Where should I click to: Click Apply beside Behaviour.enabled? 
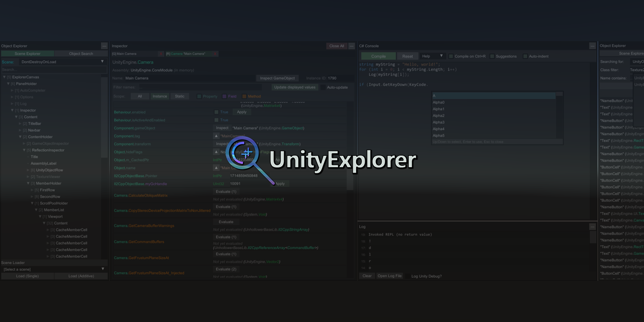tap(242, 112)
